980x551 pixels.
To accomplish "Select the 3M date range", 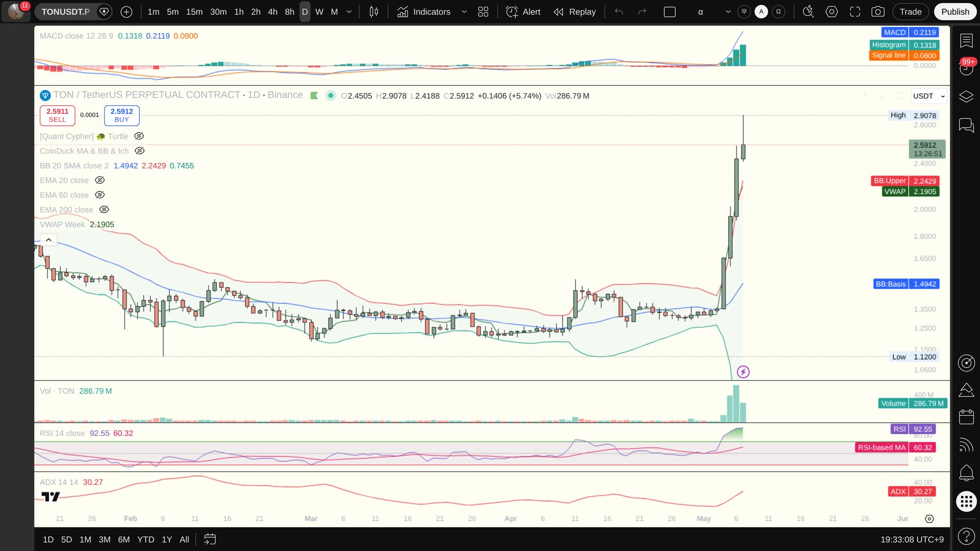I will [105, 539].
